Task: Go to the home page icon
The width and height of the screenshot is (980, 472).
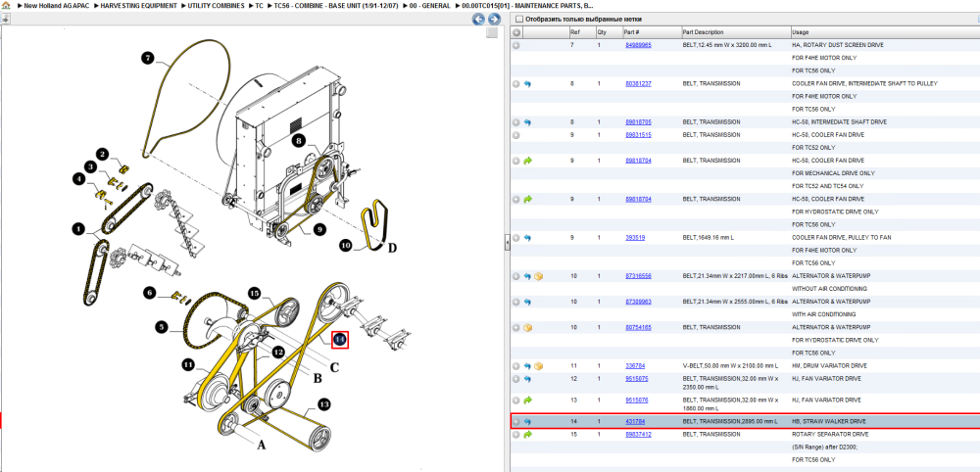Action: point(6,5)
